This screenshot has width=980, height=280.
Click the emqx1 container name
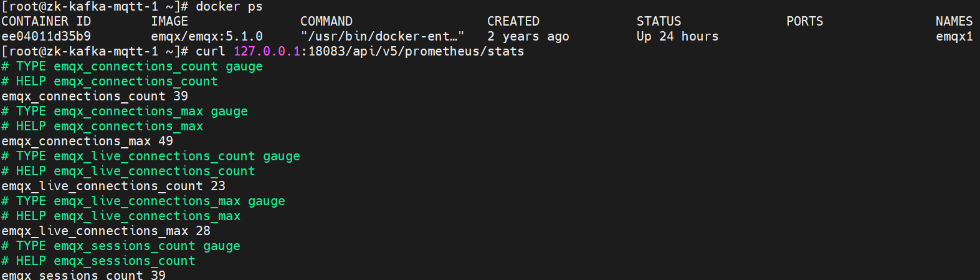point(954,36)
